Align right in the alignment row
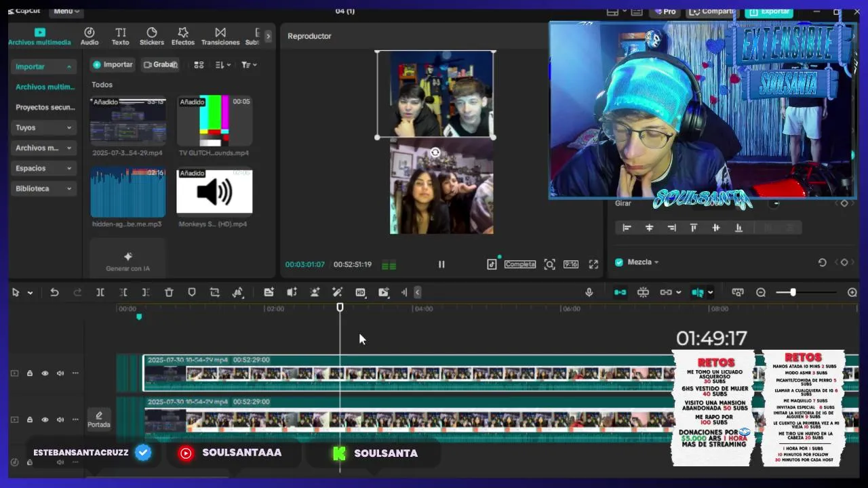 pyautogui.click(x=671, y=228)
